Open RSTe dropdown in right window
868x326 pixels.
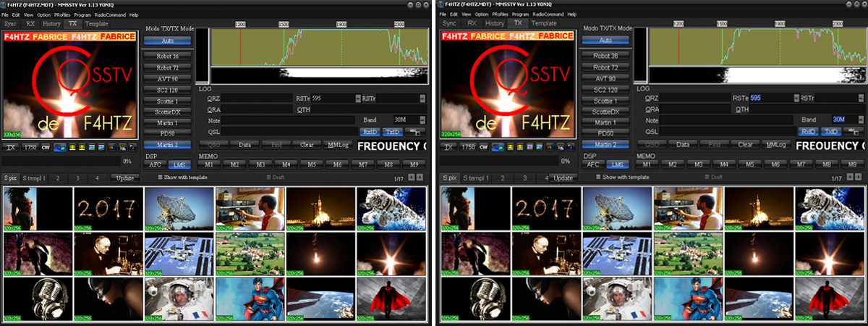(796, 98)
